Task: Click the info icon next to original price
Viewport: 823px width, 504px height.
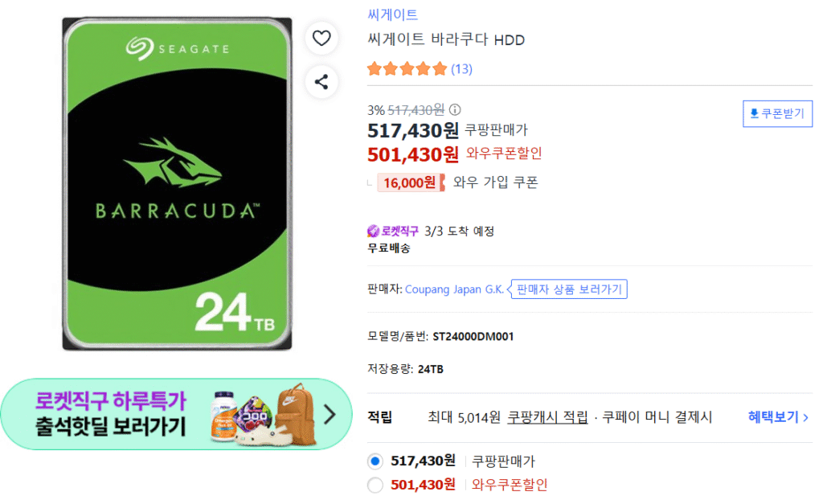Action: point(454,109)
